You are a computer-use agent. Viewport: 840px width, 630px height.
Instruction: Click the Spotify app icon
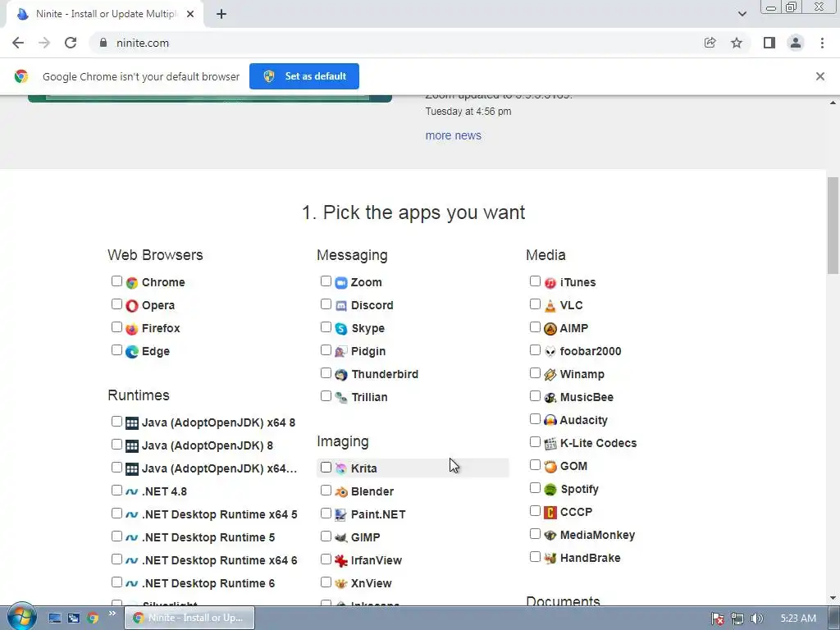click(x=550, y=489)
